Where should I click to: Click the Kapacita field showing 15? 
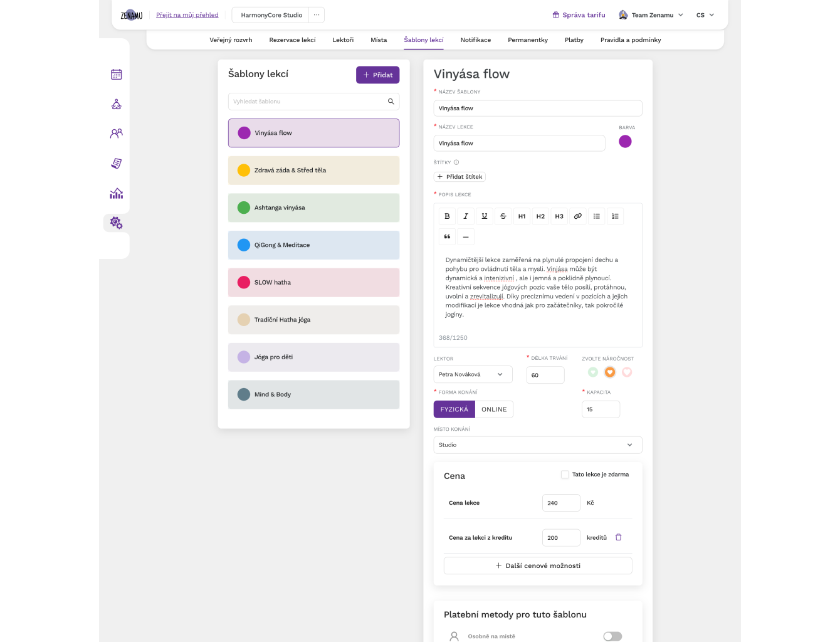(601, 409)
